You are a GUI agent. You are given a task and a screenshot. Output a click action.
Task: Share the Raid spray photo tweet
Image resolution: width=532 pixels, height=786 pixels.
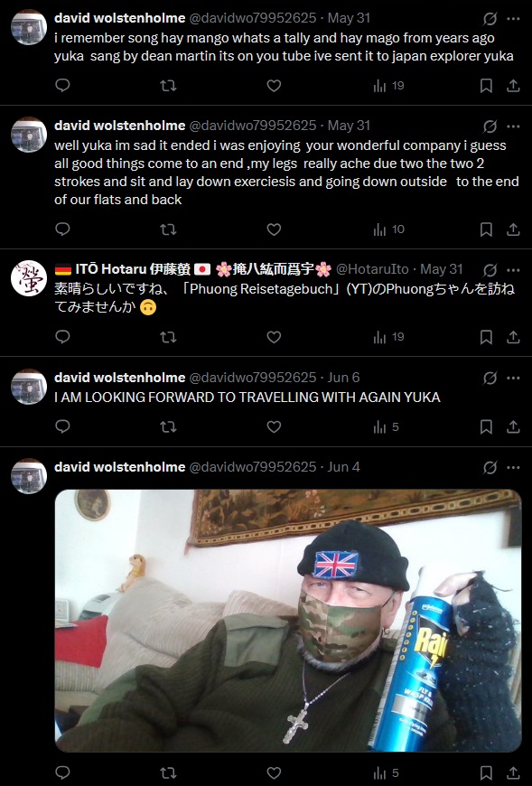tap(513, 773)
